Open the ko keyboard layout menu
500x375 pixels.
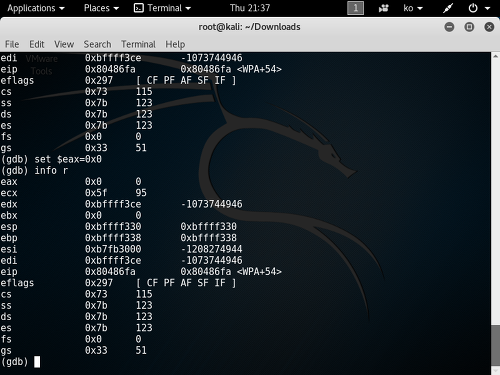(x=413, y=8)
